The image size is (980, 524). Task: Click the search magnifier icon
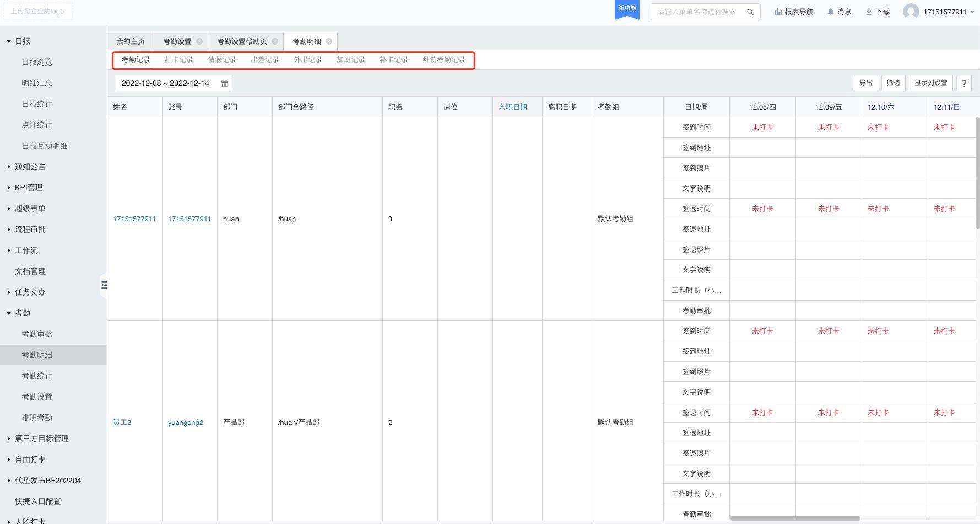point(750,12)
